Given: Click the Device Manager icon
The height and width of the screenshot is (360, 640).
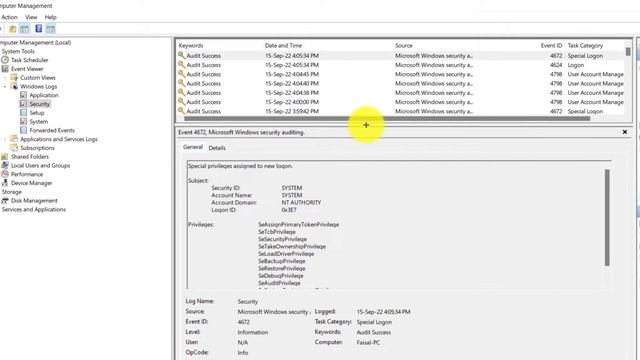Looking at the screenshot, I should click(5, 183).
